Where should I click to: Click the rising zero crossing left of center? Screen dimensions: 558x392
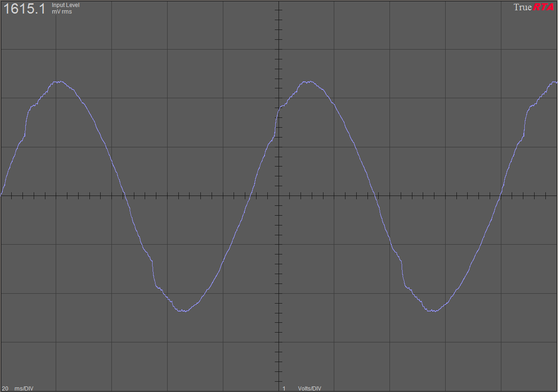click(x=250, y=196)
